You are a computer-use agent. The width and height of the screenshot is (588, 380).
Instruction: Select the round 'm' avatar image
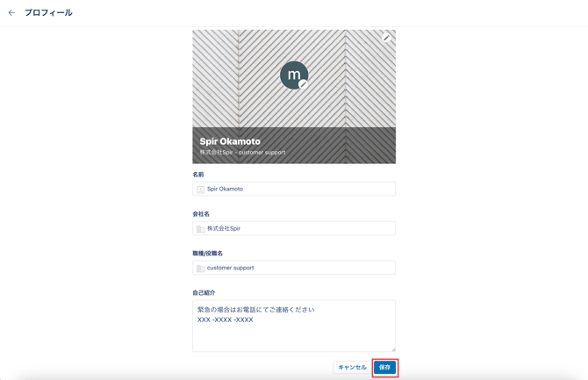[292, 74]
